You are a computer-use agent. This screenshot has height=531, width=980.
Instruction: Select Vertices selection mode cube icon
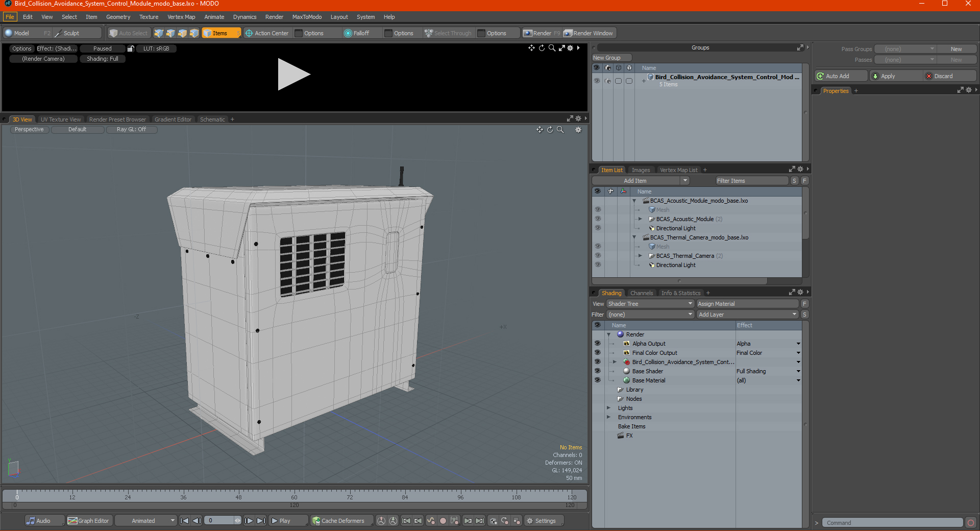click(159, 33)
